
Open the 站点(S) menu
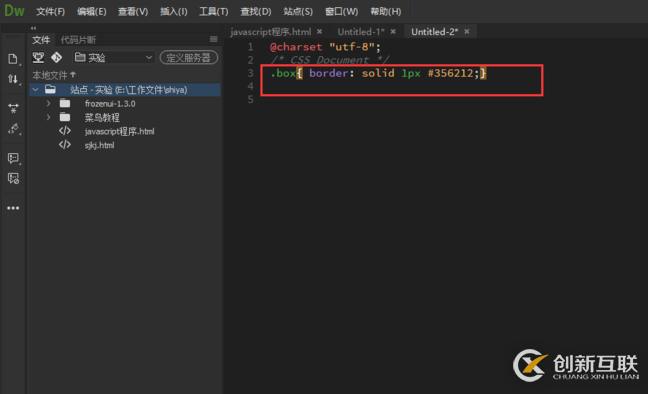(298, 12)
